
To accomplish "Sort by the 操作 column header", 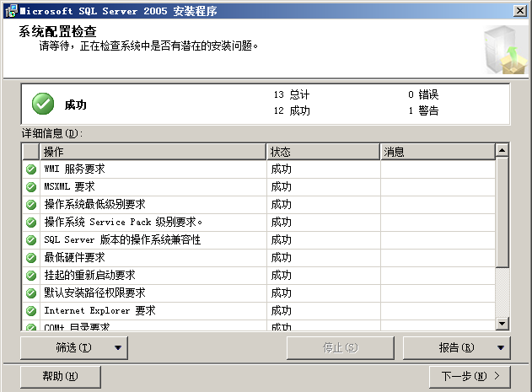I will pos(153,152).
